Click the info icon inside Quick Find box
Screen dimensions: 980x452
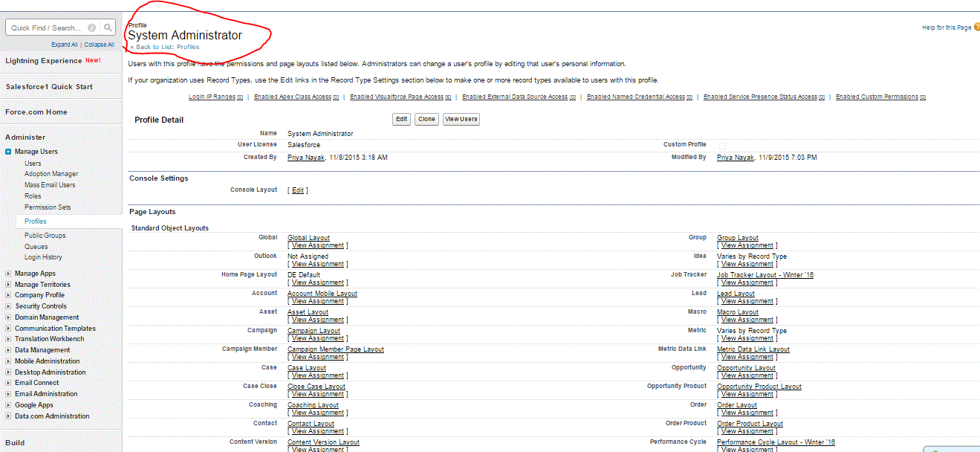91,28
